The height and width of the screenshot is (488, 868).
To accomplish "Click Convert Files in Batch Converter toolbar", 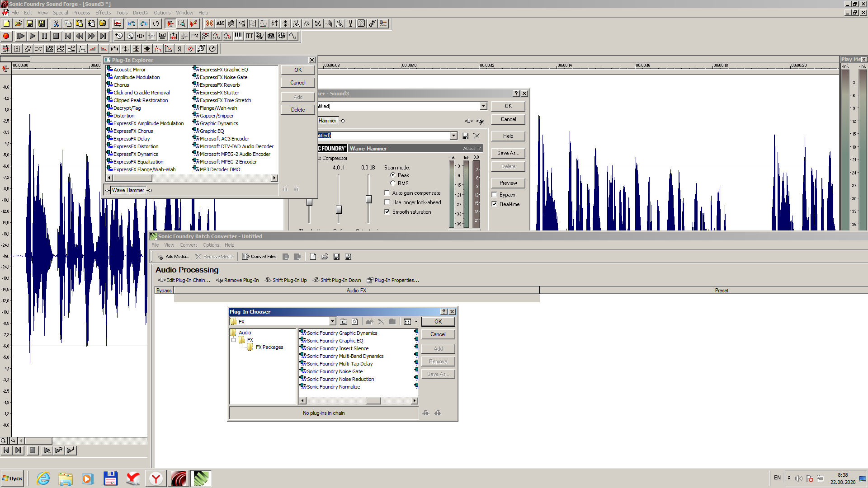I will point(259,257).
